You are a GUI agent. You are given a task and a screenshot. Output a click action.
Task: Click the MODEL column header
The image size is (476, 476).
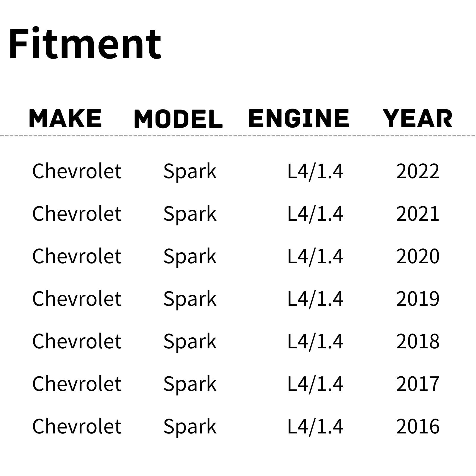[x=178, y=119]
